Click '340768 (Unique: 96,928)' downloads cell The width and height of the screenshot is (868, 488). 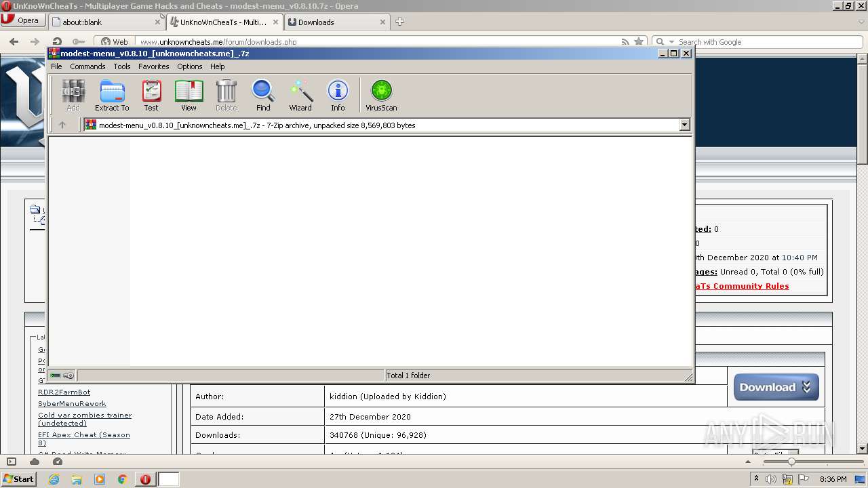[x=378, y=435]
